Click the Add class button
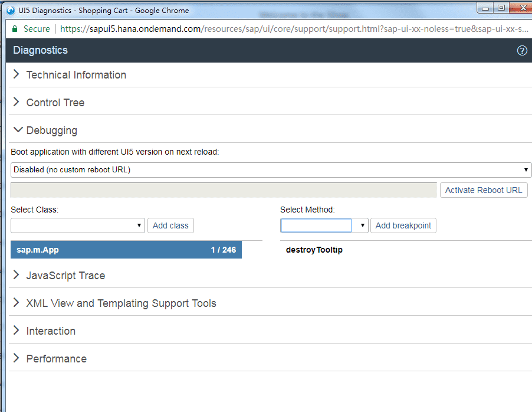532x412 pixels. tap(170, 225)
